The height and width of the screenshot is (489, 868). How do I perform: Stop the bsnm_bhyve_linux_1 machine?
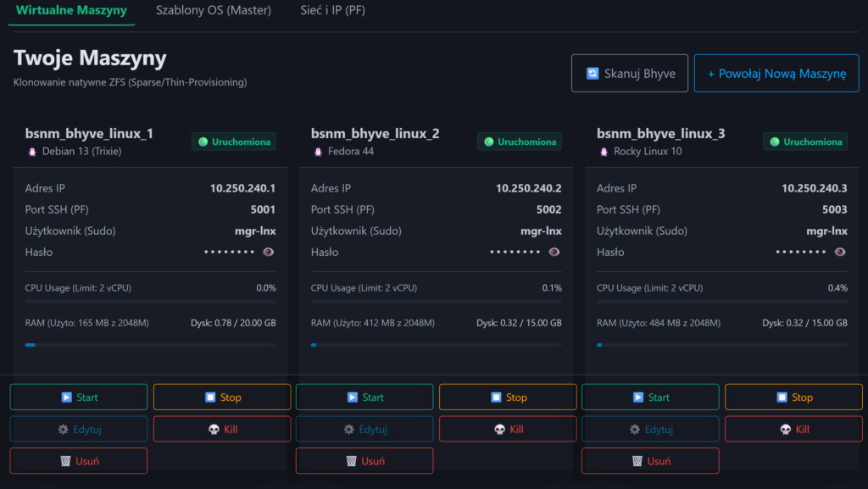tap(222, 397)
